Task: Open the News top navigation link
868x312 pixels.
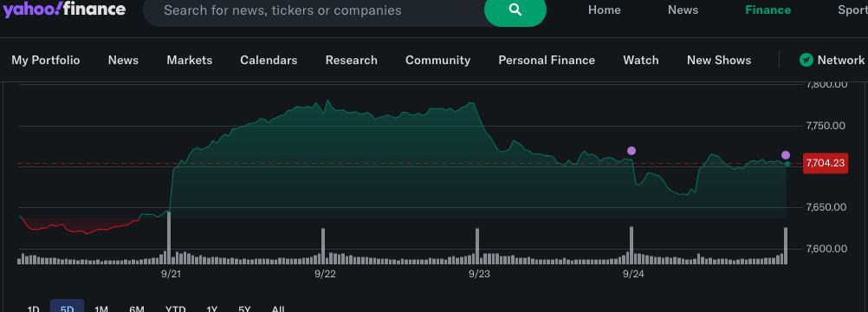Action: pyautogui.click(x=683, y=10)
